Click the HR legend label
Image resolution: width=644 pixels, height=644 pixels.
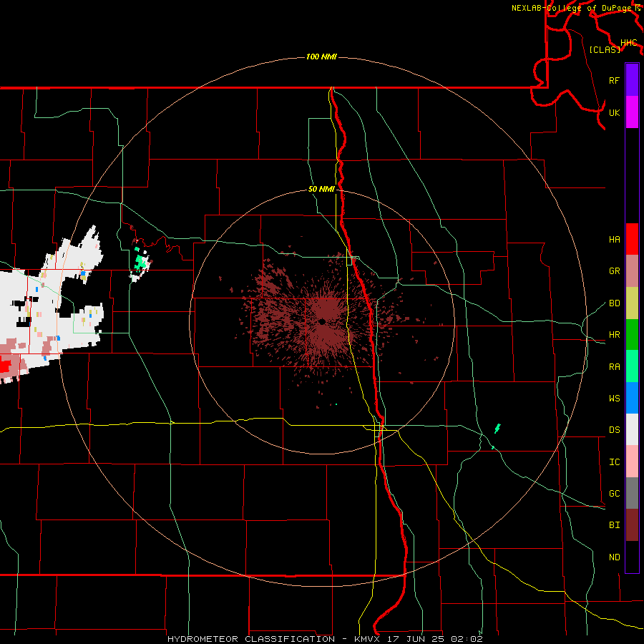tap(614, 335)
